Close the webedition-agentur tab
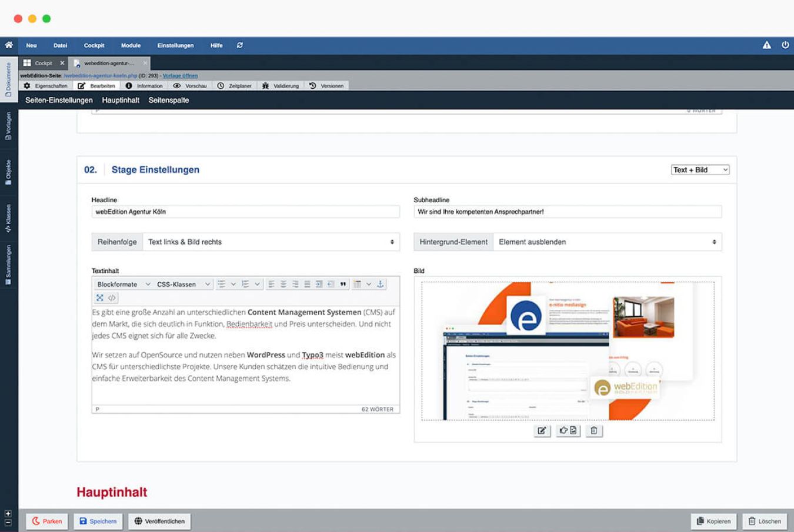Screen dimensions: 794x532 pyautogui.click(x=145, y=63)
